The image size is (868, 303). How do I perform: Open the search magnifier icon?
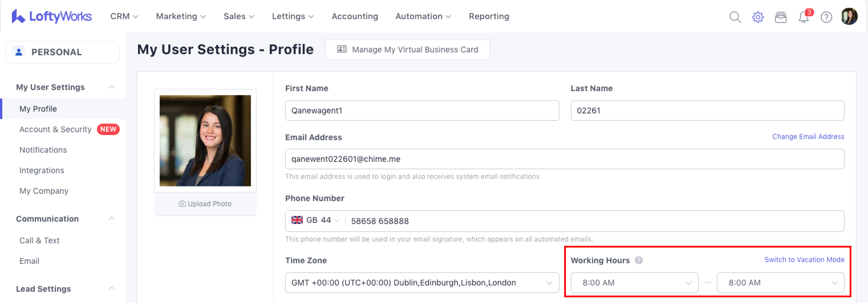(x=735, y=17)
